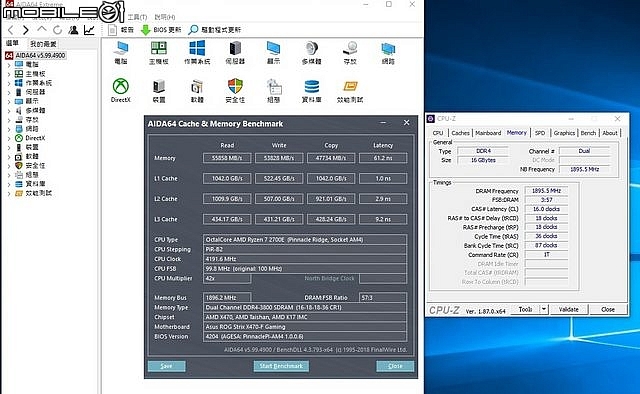Switch to CPU tab in CPU-Z
The image size is (640, 394).
[x=438, y=133]
